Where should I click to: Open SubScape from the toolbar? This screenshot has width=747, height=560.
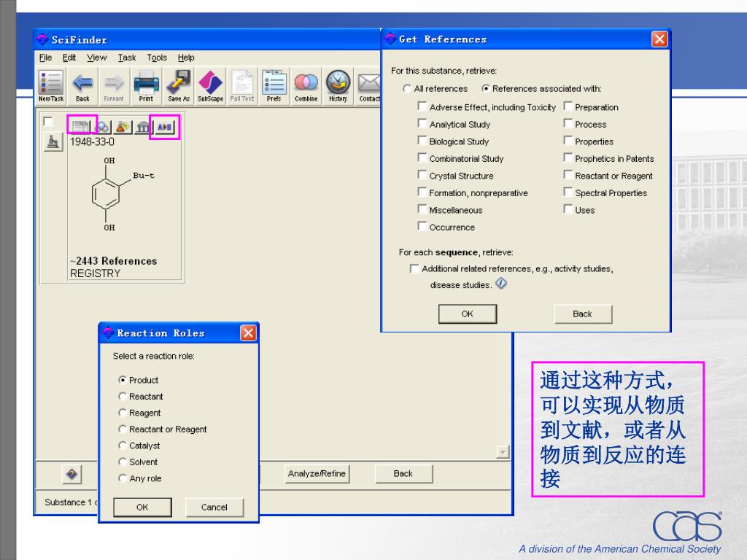(x=210, y=86)
